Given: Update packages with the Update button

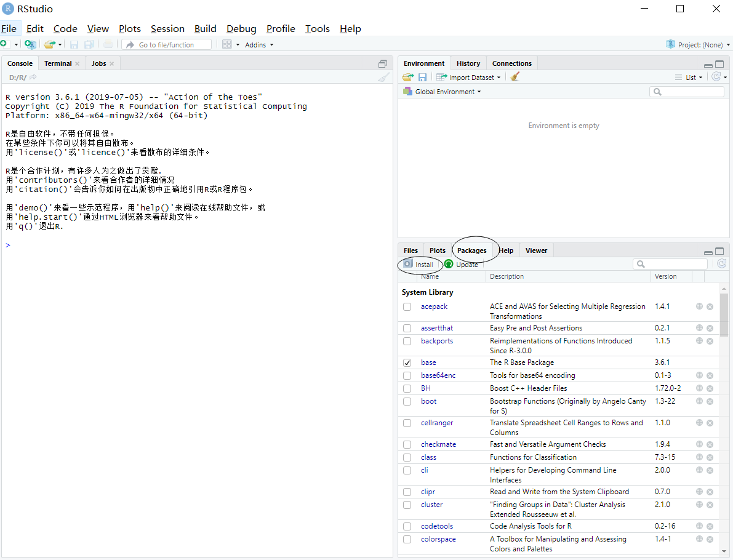Looking at the screenshot, I should pos(462,264).
